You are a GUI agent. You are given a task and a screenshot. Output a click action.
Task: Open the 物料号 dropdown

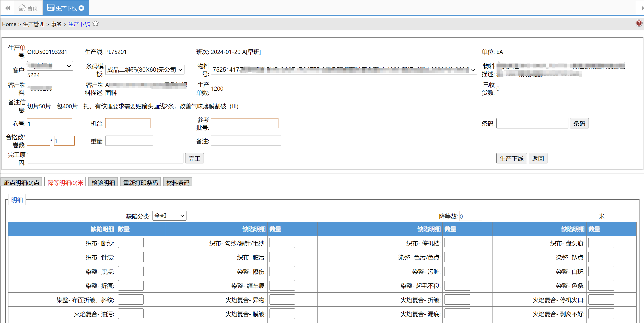344,70
